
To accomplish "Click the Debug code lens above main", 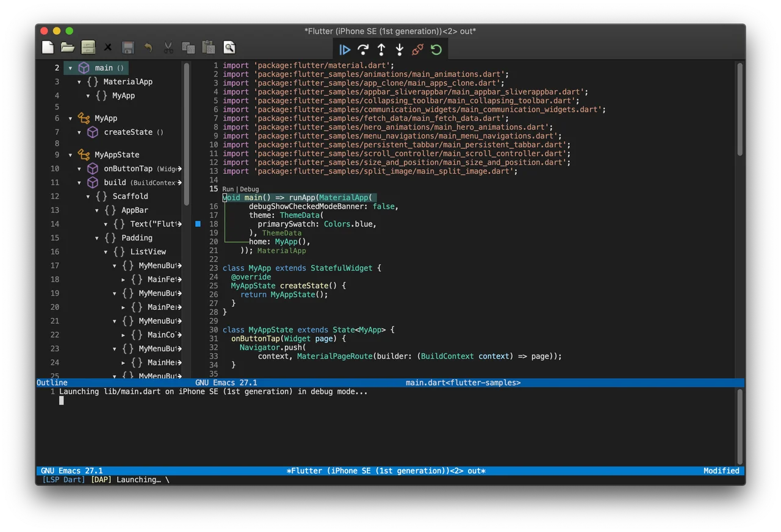I will point(249,189).
